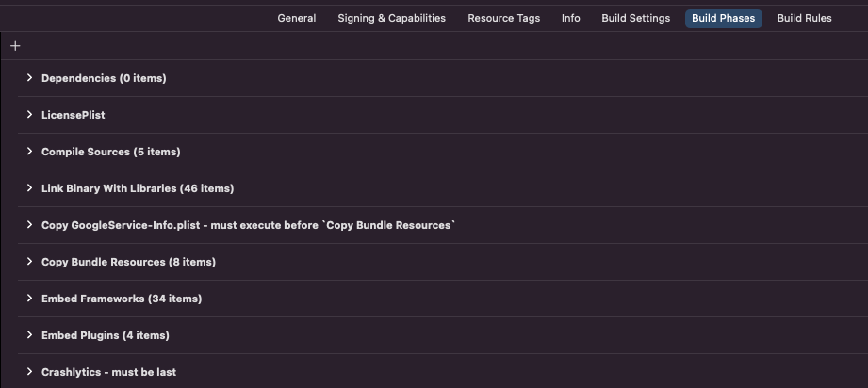Expand Link Binary With Libraries chevron

(x=29, y=188)
